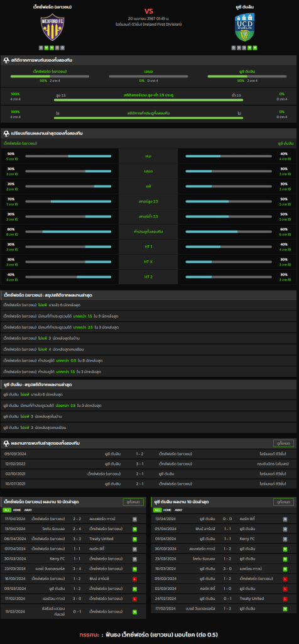Screen dimensions: 299x644
Task: Select AWAY tab in Wexford last 10 matches
Action: [28, 509]
